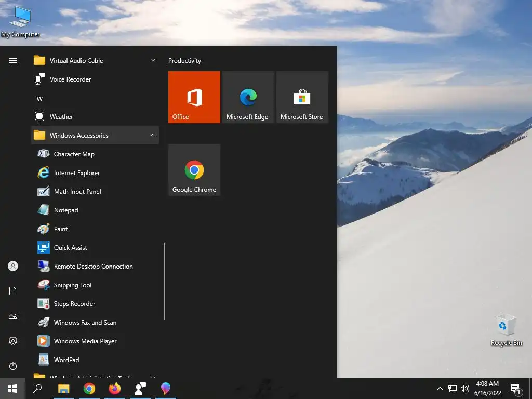The image size is (532, 399).
Task: Open Settings gear in Start sidebar
Action: (13, 341)
